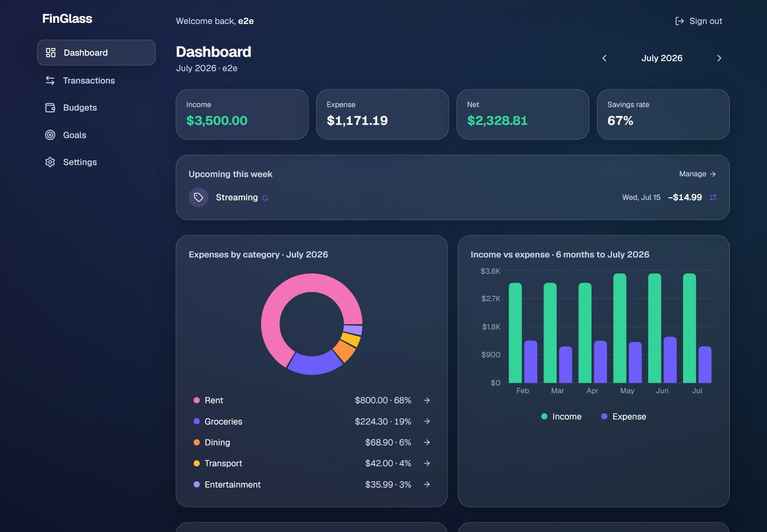Open the Budgets menu item

pos(96,107)
